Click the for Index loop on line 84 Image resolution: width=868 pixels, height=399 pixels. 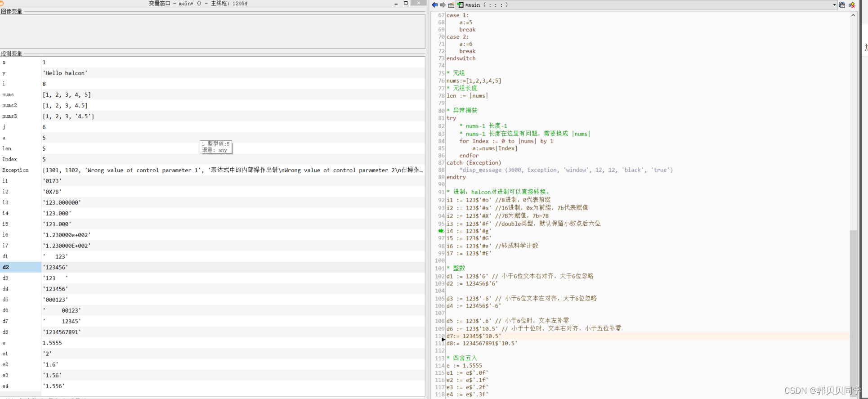pyautogui.click(x=506, y=141)
